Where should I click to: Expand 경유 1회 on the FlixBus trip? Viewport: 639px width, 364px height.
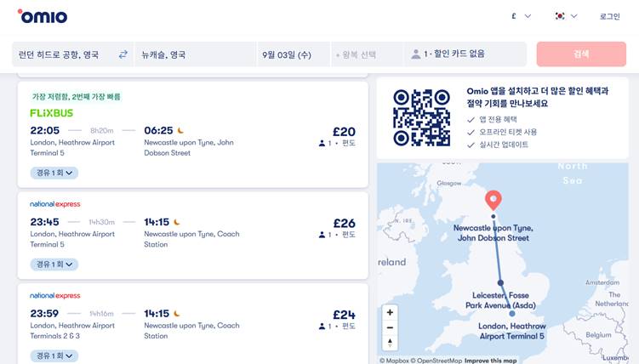click(x=54, y=173)
